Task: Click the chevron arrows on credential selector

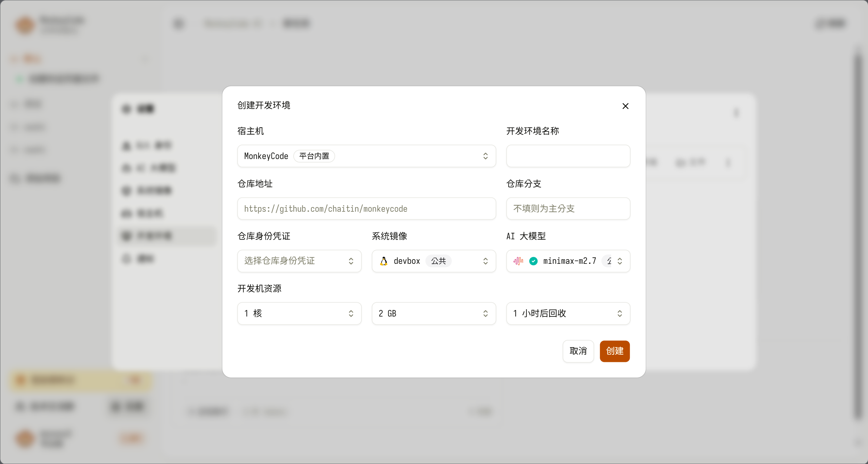Action: (351, 261)
